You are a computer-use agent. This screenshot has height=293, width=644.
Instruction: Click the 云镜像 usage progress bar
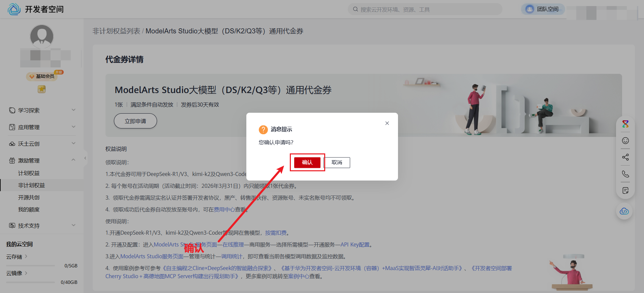(x=31, y=282)
